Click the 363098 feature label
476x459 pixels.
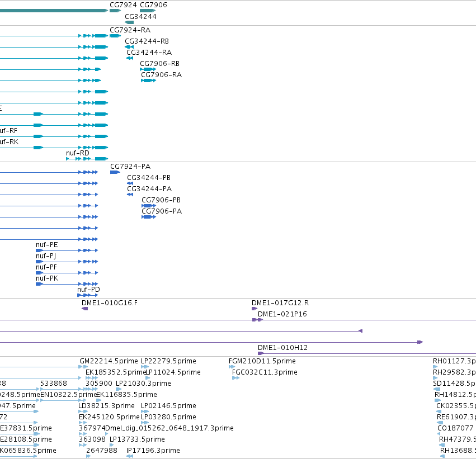92,440
